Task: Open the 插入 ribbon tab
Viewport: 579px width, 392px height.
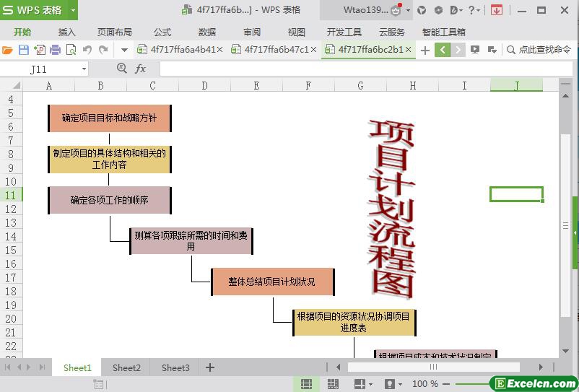Action: point(66,32)
